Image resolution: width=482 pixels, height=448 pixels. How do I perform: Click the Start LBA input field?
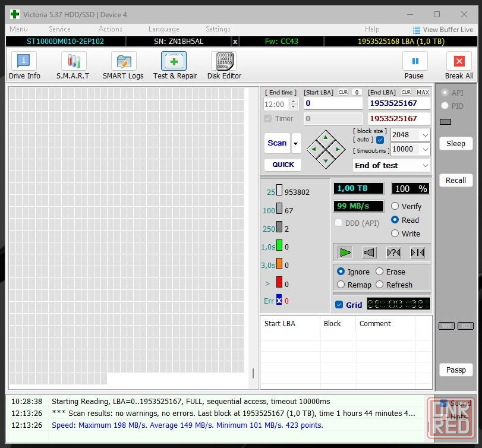(333, 103)
